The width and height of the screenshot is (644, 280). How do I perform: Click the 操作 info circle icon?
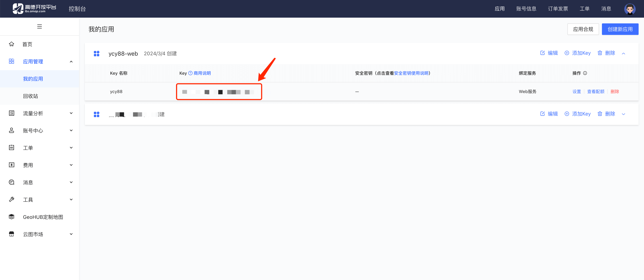[x=585, y=73]
